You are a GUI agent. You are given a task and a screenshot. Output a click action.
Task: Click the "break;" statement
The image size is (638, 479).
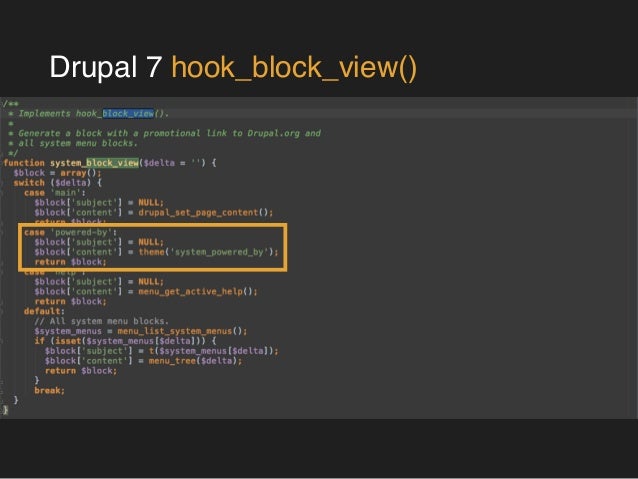pyautogui.click(x=50, y=391)
